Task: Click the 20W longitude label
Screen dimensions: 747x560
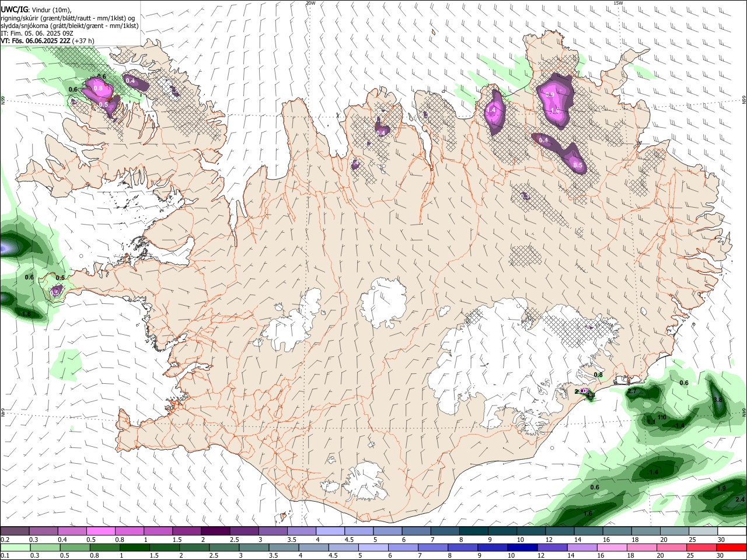Action: pyautogui.click(x=310, y=3)
